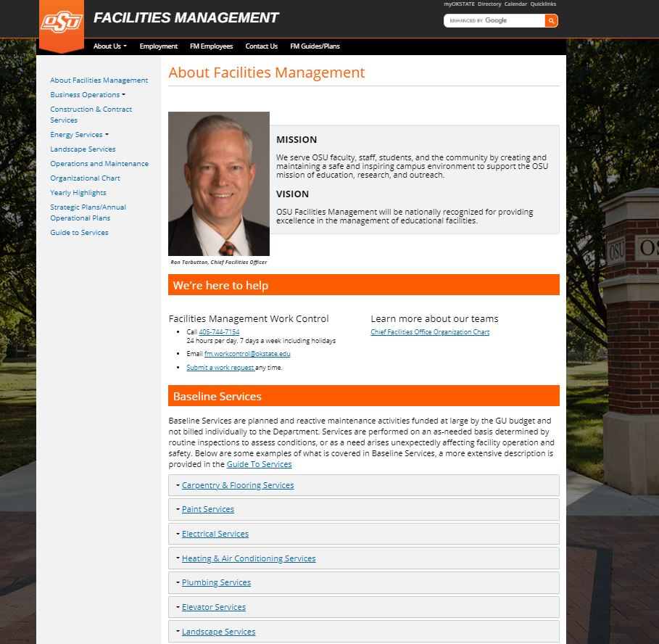Expand Heating & Air Conditioning Services
This screenshot has width=659, height=644.
tap(249, 558)
